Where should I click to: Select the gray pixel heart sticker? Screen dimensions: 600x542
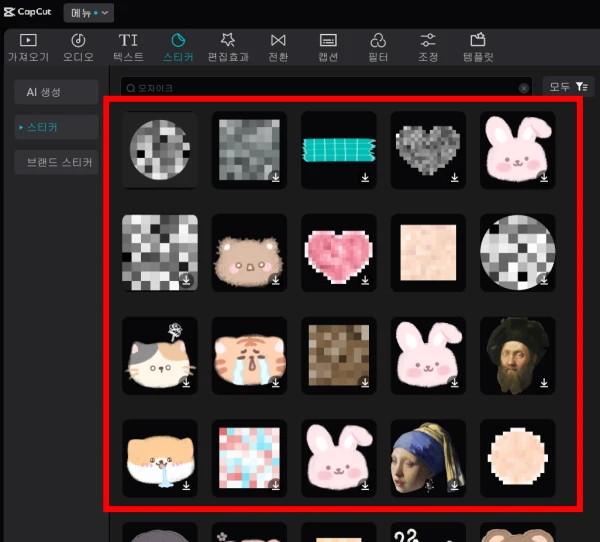[428, 150]
